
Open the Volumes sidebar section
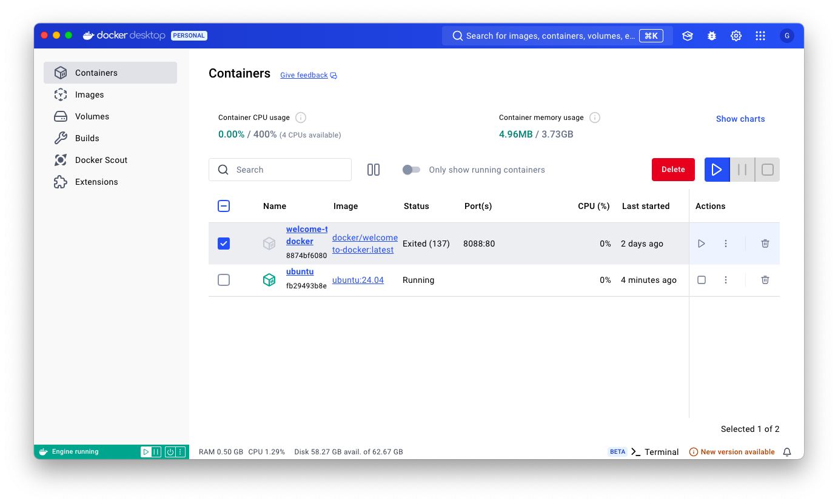[110, 116]
